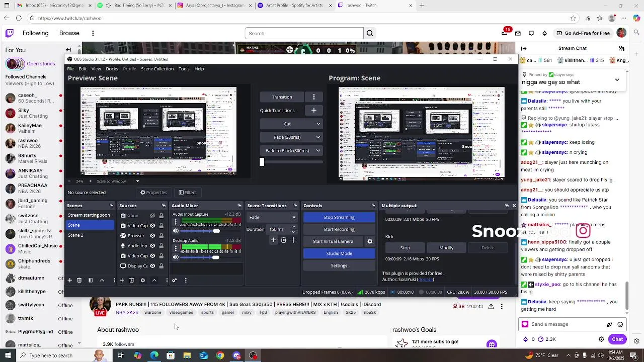644x362 pixels.
Task: Open the Cut quick transition dropdown
Action: coord(291,124)
